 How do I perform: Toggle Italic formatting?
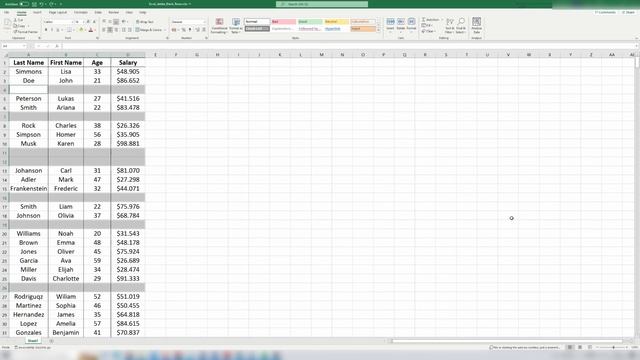pyautogui.click(x=52, y=30)
